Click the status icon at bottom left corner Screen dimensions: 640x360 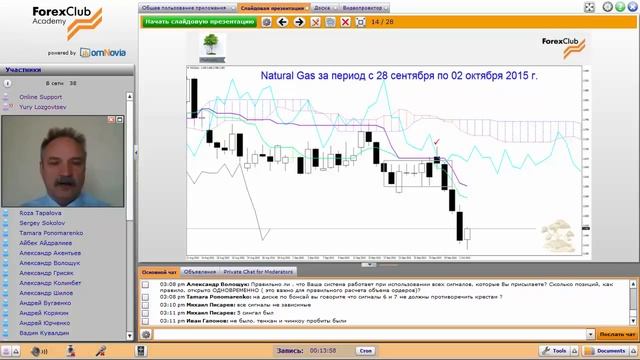click(6, 351)
